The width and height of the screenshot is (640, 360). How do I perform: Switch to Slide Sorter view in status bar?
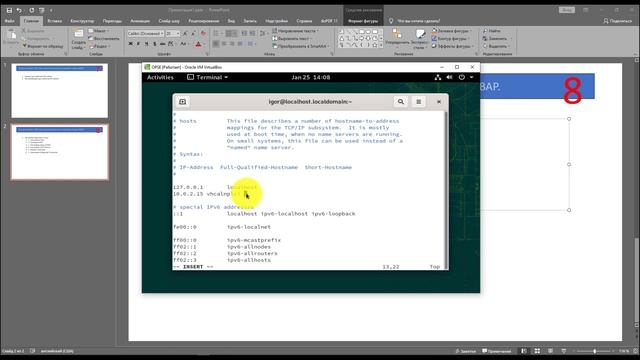537,351
